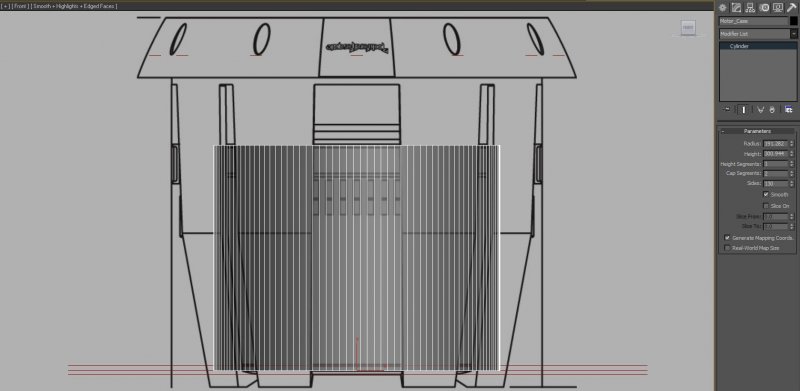Switch to the Modify panel icon
The height and width of the screenshot is (391, 800).
tap(736, 7)
